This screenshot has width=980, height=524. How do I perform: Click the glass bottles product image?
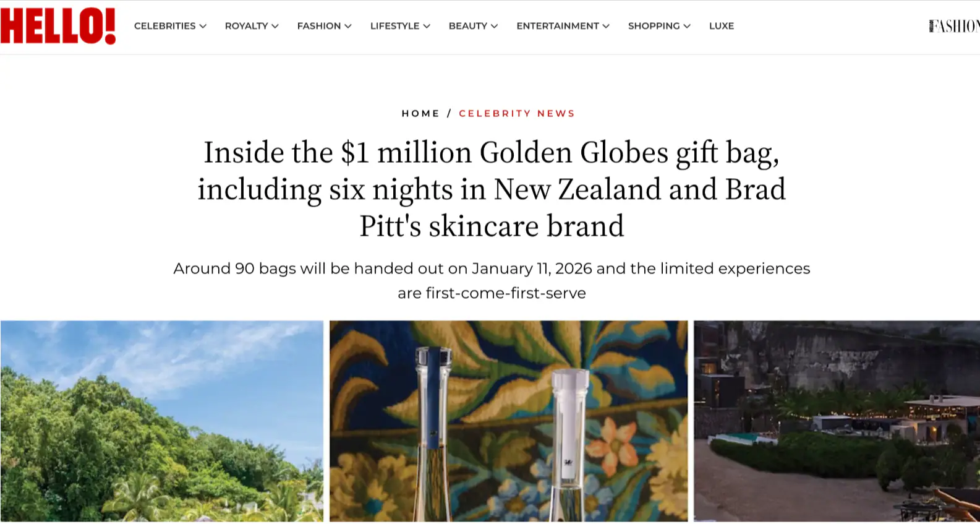(508, 421)
